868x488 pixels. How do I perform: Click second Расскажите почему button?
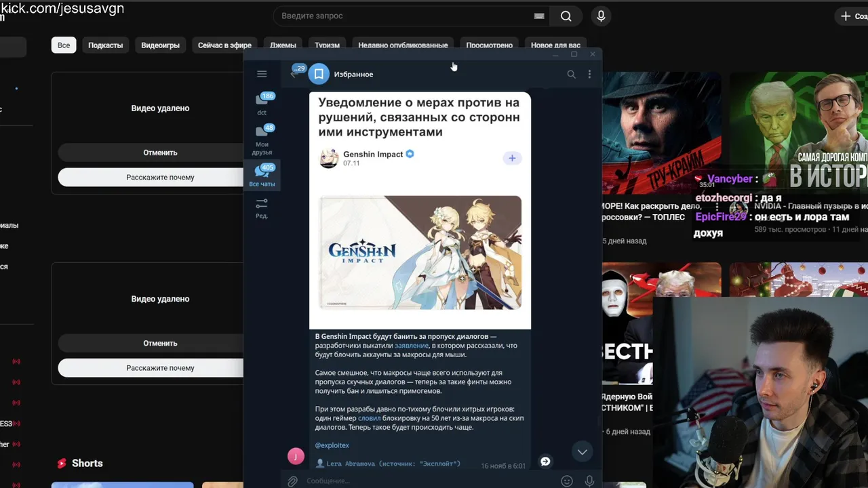click(160, 367)
